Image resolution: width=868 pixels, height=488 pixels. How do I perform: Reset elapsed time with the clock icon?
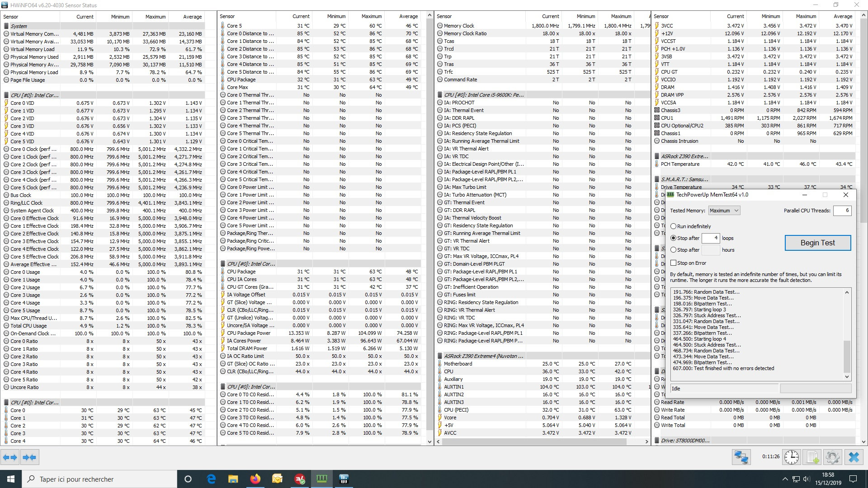pos(791,457)
